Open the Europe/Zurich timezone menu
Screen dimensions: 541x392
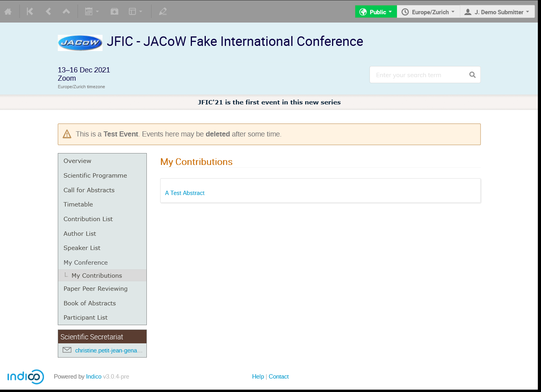(x=428, y=12)
